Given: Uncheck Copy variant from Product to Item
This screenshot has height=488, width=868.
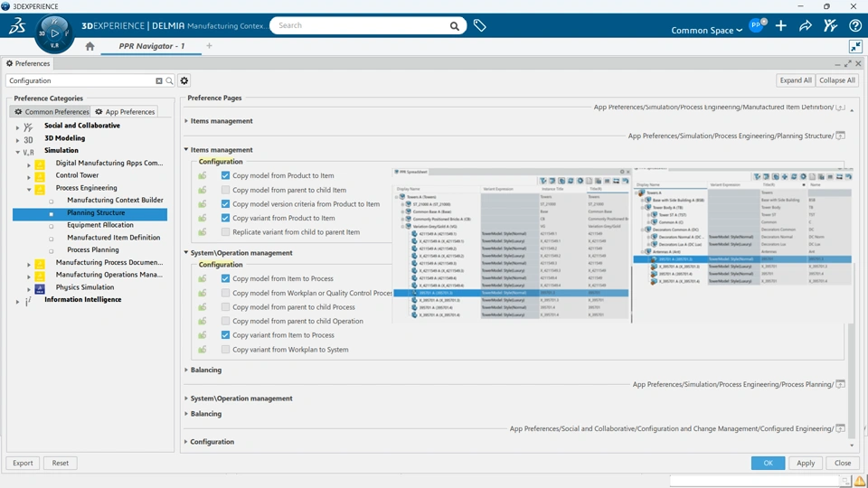Looking at the screenshot, I should coord(225,218).
